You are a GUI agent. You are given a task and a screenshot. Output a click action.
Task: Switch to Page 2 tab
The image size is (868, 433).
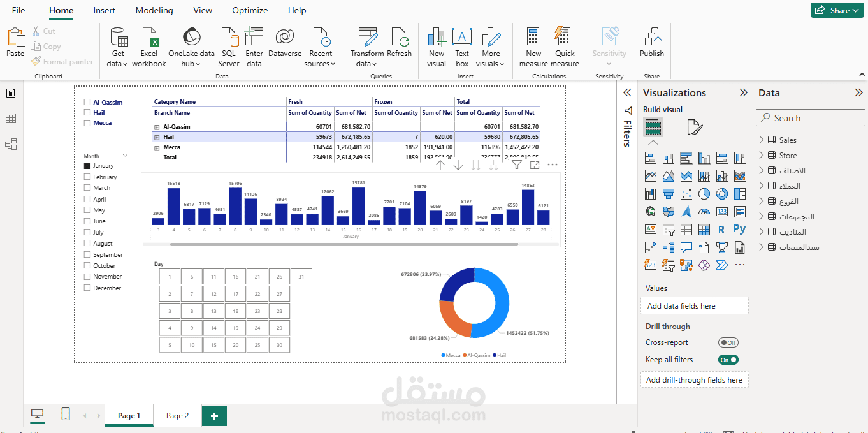point(177,415)
